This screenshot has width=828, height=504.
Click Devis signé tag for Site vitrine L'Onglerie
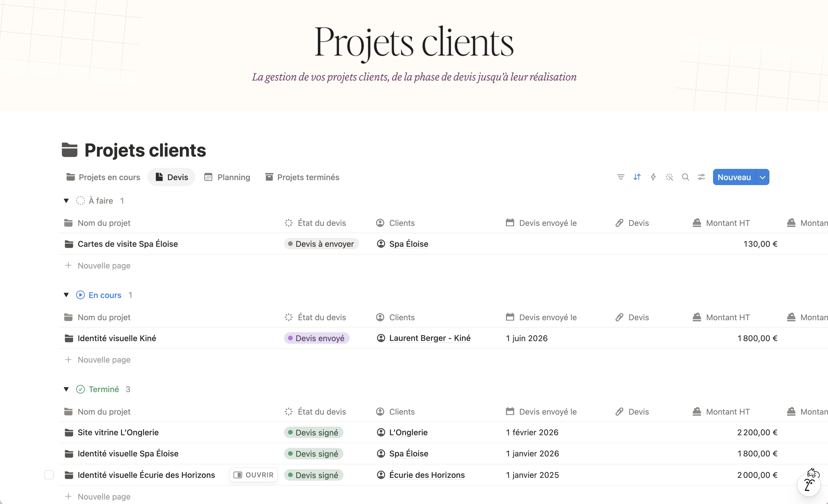click(314, 432)
